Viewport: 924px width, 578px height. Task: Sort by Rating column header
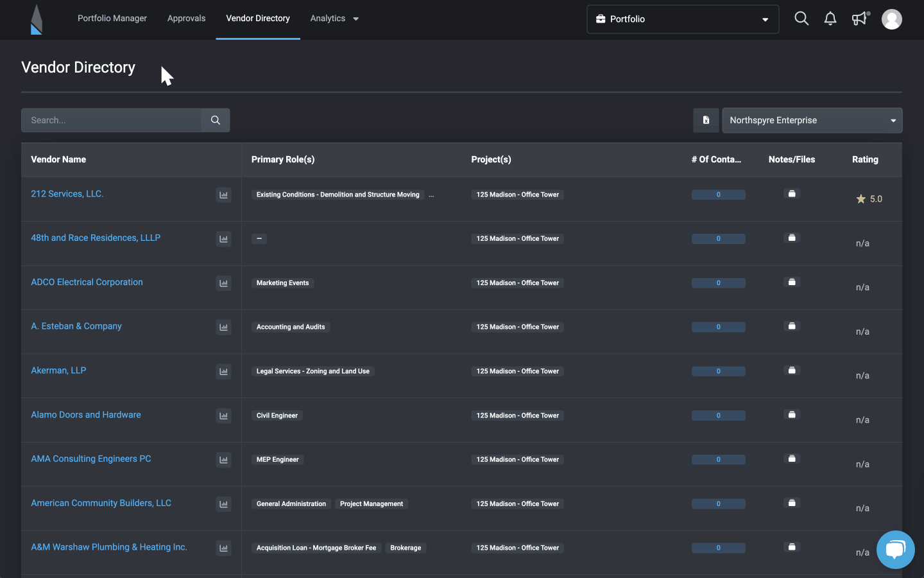pyautogui.click(x=865, y=159)
